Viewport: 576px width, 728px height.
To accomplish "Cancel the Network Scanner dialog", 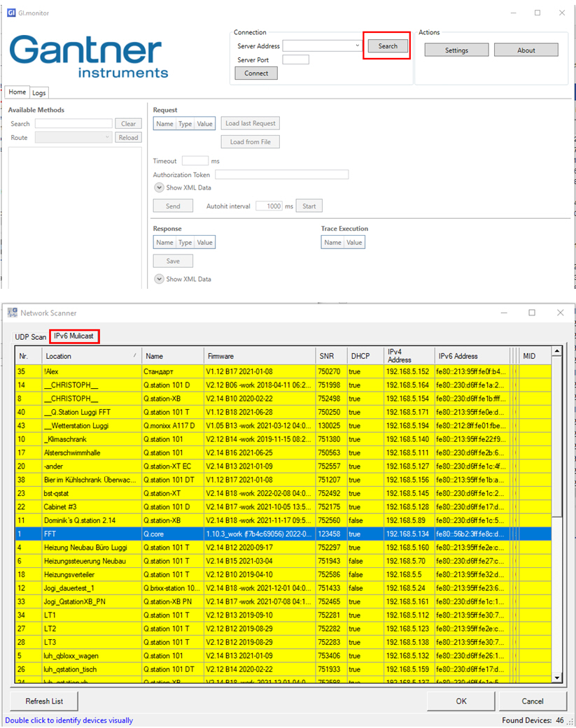I will point(532,701).
